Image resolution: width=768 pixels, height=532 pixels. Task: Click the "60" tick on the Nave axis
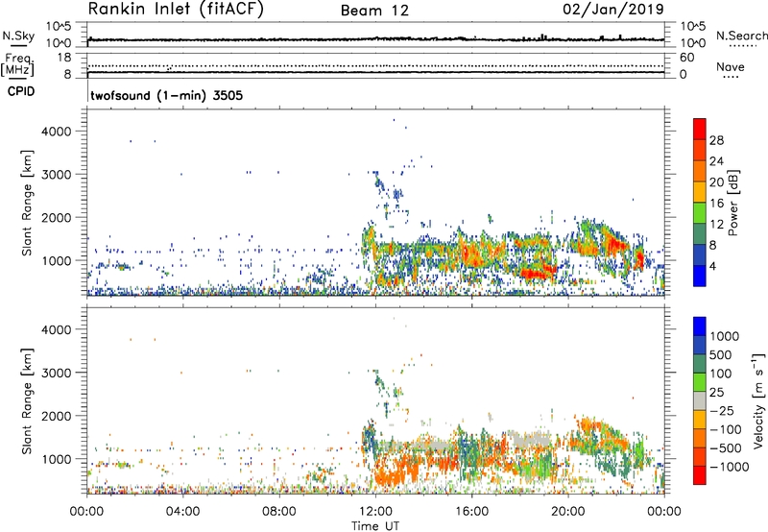(686, 58)
